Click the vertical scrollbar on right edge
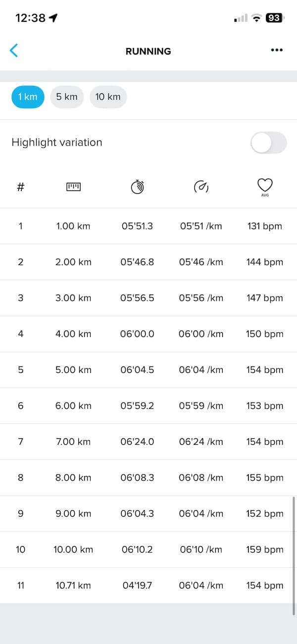297x644 pixels. pyautogui.click(x=294, y=555)
